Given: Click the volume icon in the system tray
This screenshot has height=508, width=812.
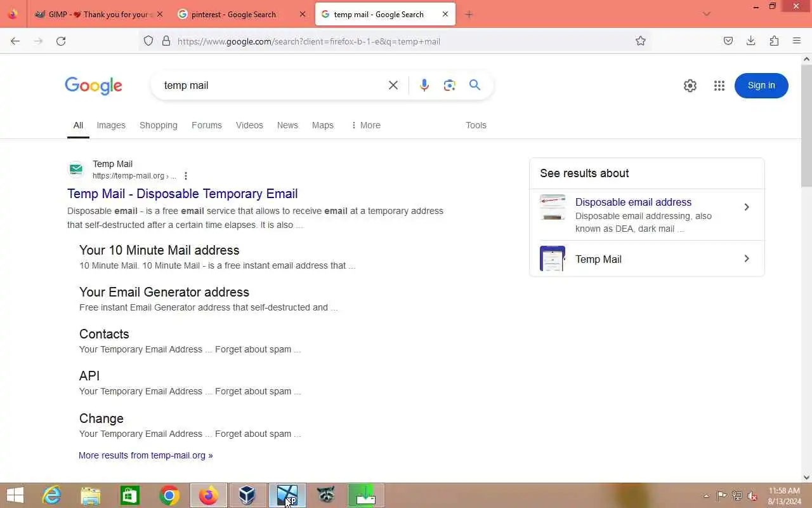Looking at the screenshot, I should coord(752,496).
